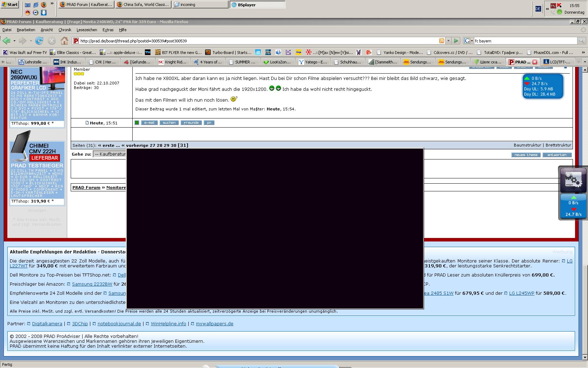The width and height of the screenshot is (588, 368).
Task: Click the green back arrow icon
Action: point(6,41)
